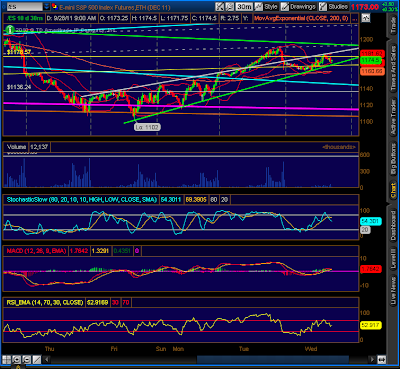Edit the ES symbol input field
The height and width of the screenshot is (369, 400).
point(24,6)
